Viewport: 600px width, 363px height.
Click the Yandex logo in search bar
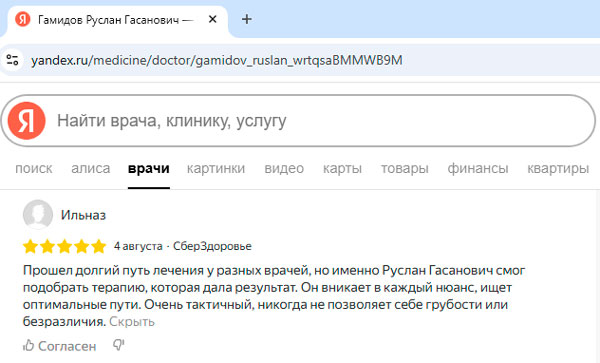27,120
